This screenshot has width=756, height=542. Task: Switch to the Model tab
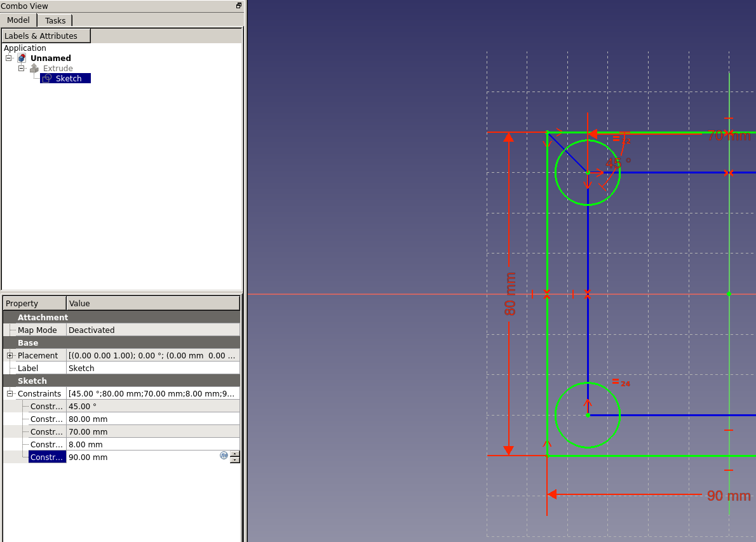[18, 20]
